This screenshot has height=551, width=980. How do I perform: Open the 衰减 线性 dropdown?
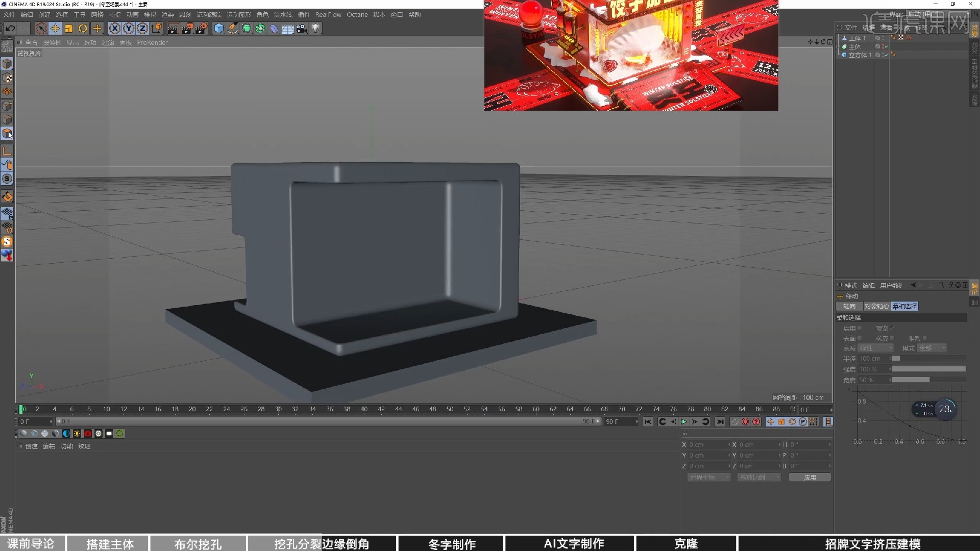(x=876, y=348)
